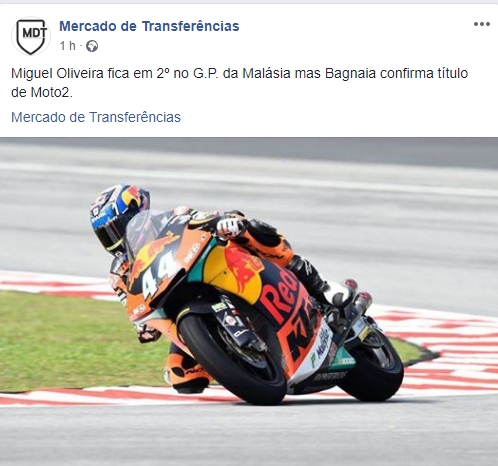The height and width of the screenshot is (466, 498).
Task: Click the motorcycle's front tire
Action: pyautogui.click(x=231, y=353)
